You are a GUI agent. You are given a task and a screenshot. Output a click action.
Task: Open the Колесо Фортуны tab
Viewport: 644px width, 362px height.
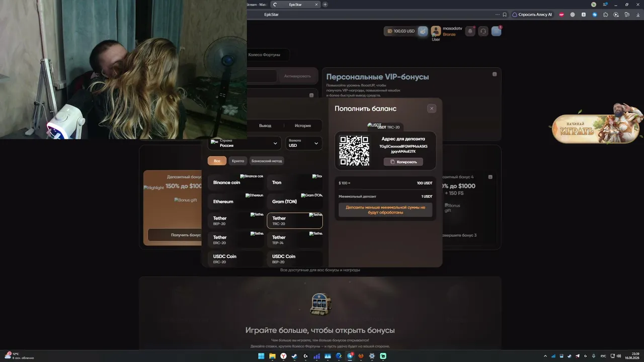264,54
